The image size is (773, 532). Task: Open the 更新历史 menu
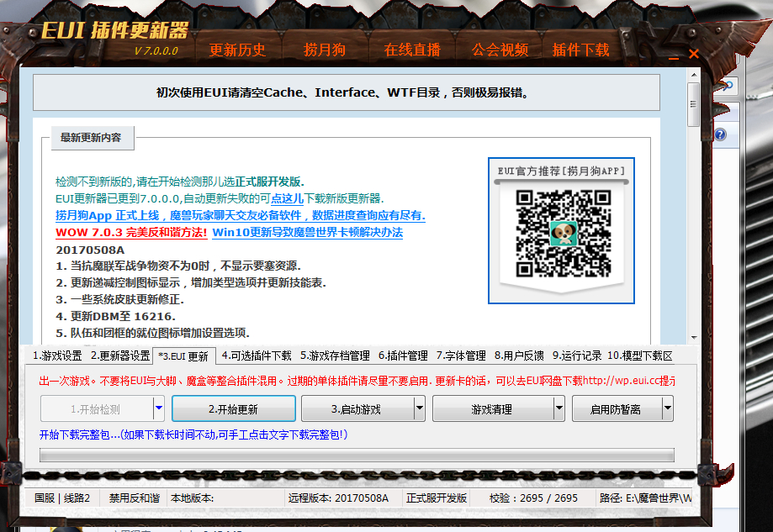(237, 50)
